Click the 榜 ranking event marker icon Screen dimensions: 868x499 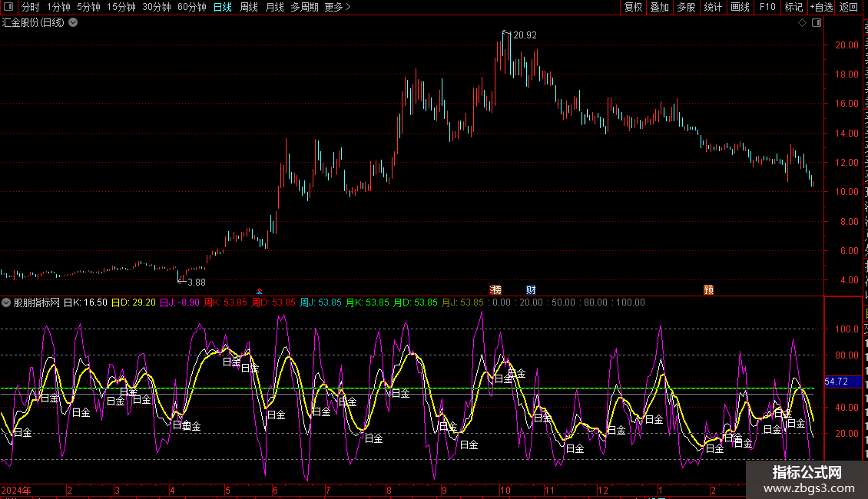[495, 289]
